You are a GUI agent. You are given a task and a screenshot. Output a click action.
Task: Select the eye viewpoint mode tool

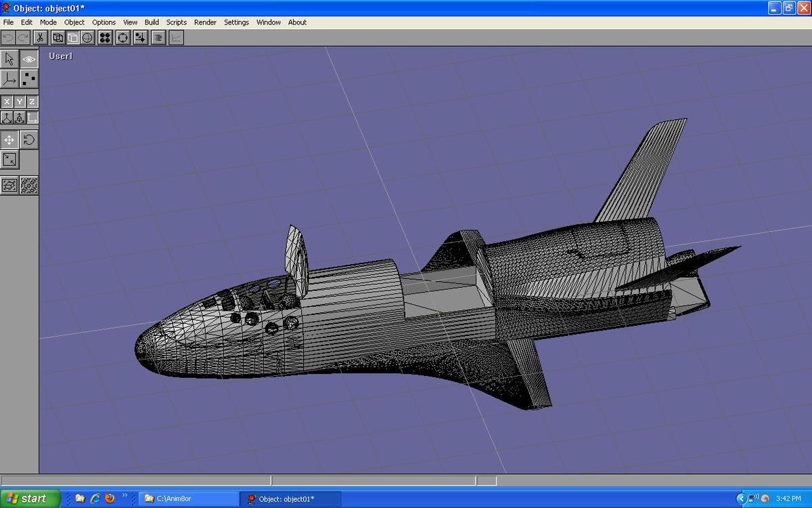point(28,60)
